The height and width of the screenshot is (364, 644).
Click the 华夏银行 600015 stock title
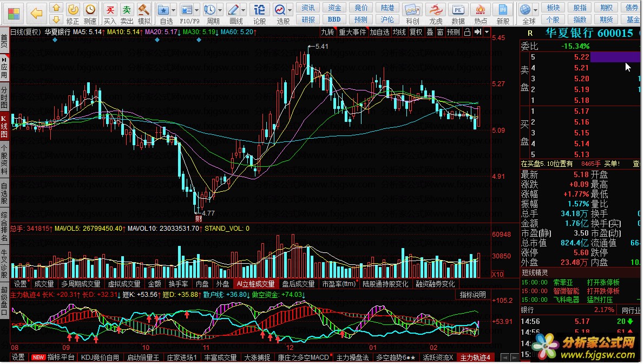pos(589,34)
